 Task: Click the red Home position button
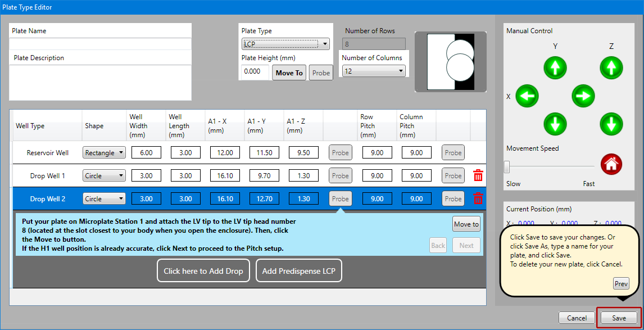pos(611,164)
